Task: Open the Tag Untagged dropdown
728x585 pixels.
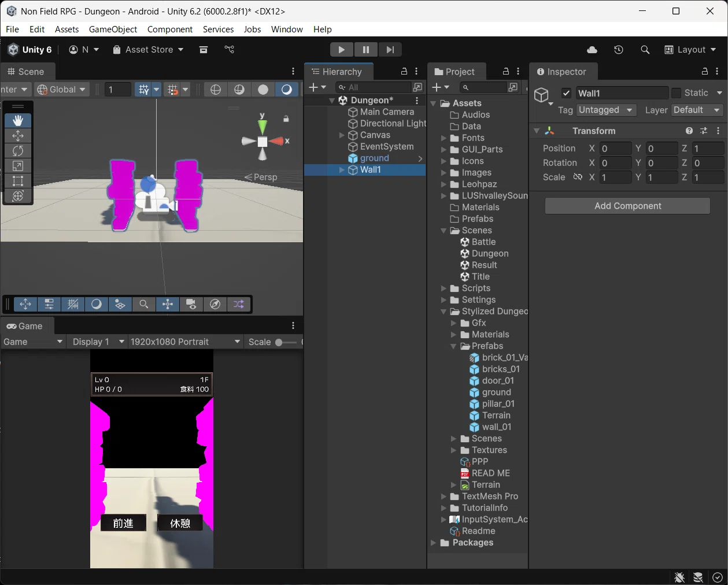Action: point(606,110)
